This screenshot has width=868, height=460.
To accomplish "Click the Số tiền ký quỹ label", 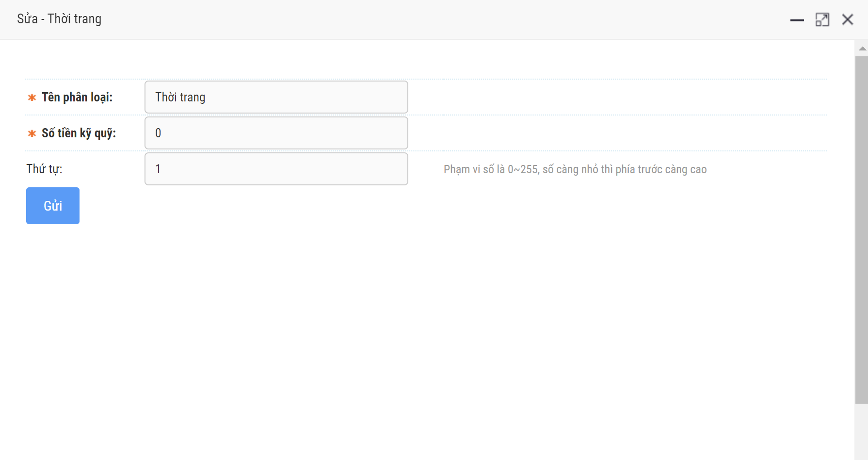I will (79, 133).
